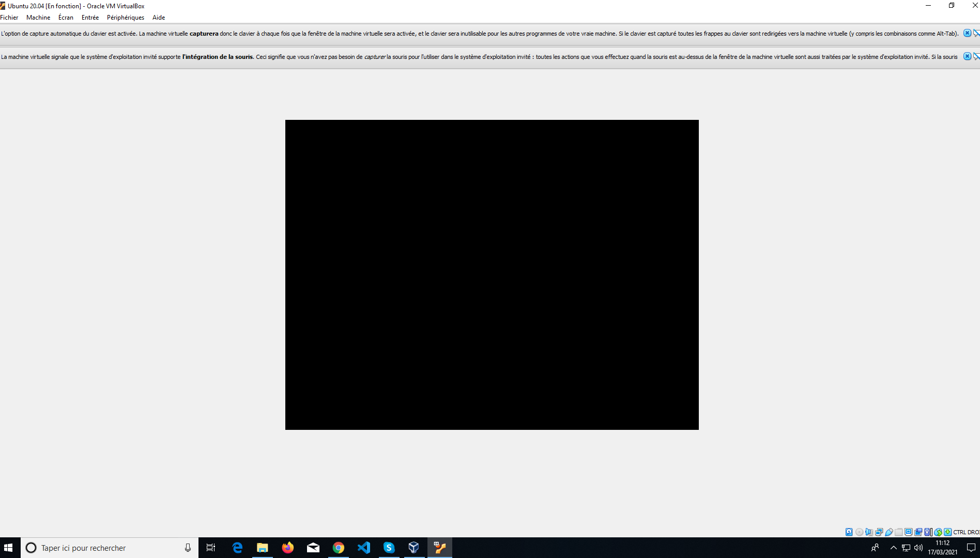Show hidden system tray icons
Screen dimensions: 980x558
tap(893, 548)
